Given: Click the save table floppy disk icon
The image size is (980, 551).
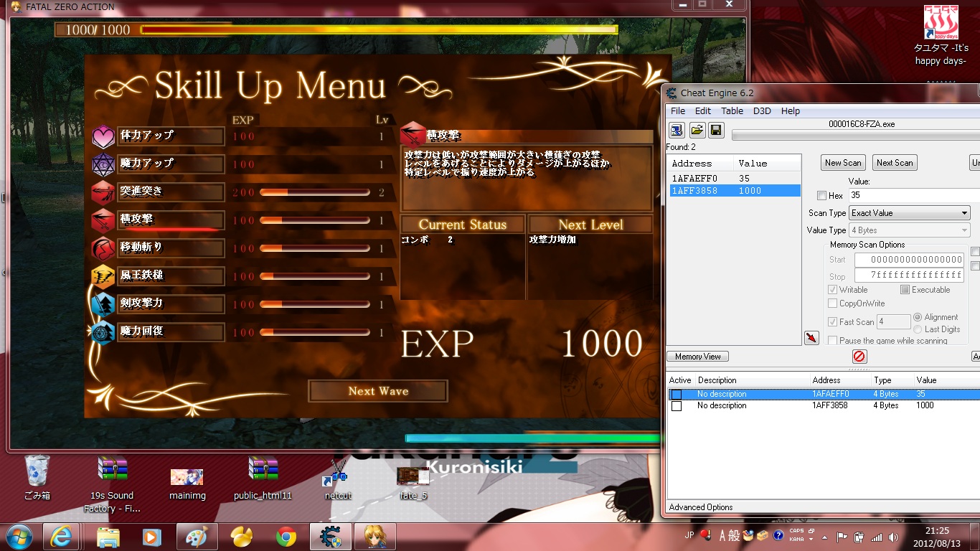Looking at the screenshot, I should 715,130.
